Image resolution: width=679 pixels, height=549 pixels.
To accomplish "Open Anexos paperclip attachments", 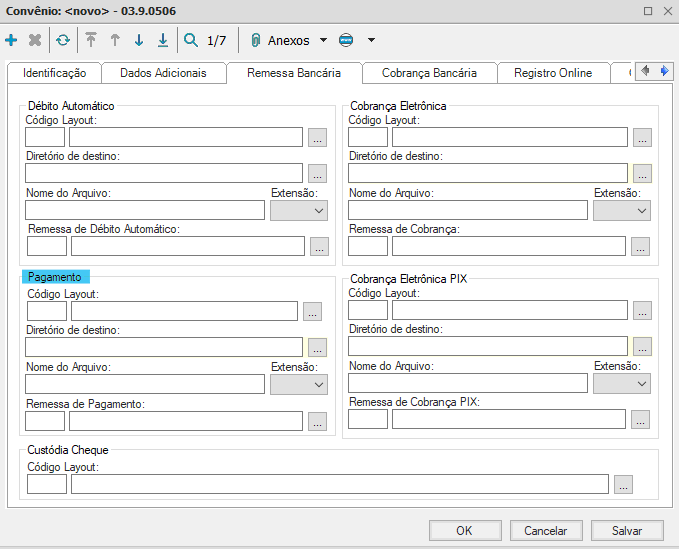I will 257,41.
